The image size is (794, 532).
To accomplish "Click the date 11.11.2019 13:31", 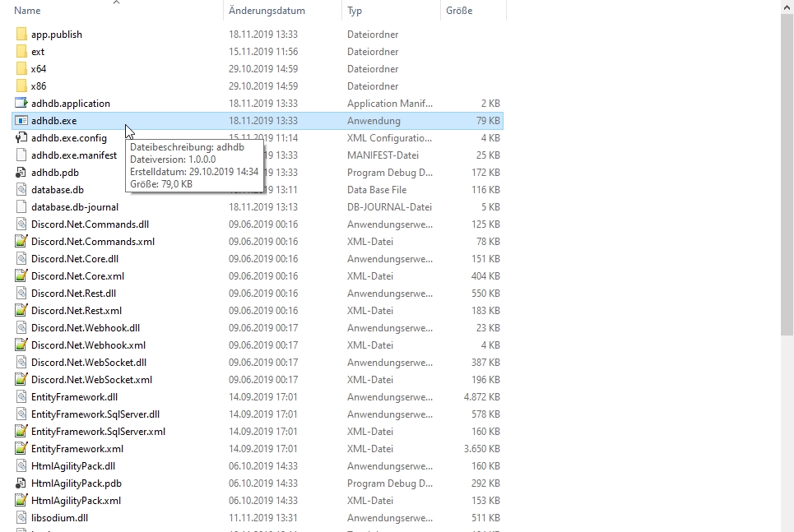I will click(262, 518).
